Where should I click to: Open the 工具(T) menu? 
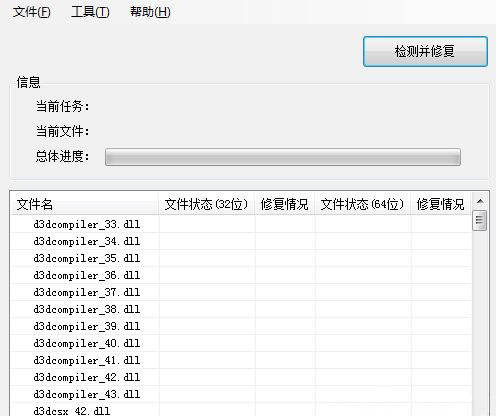click(x=90, y=12)
